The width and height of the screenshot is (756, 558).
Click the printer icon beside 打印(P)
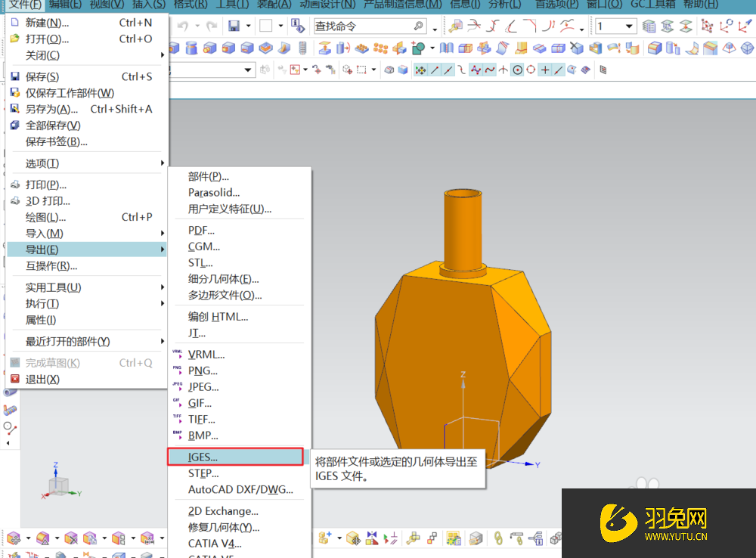15,184
